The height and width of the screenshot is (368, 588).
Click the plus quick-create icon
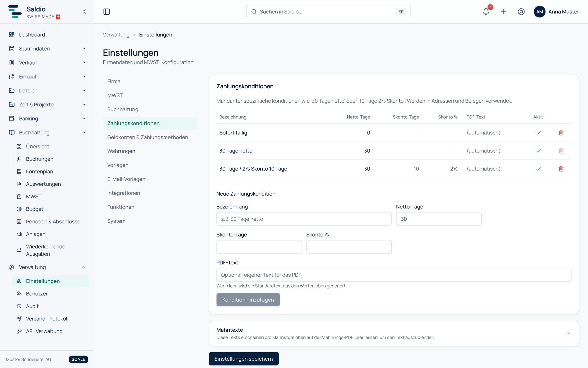(503, 12)
